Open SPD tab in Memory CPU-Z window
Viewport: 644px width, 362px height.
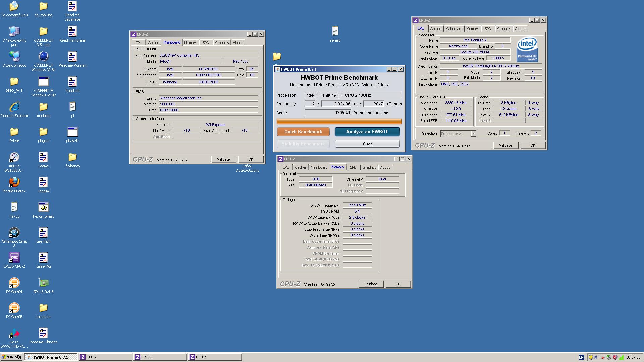point(353,167)
